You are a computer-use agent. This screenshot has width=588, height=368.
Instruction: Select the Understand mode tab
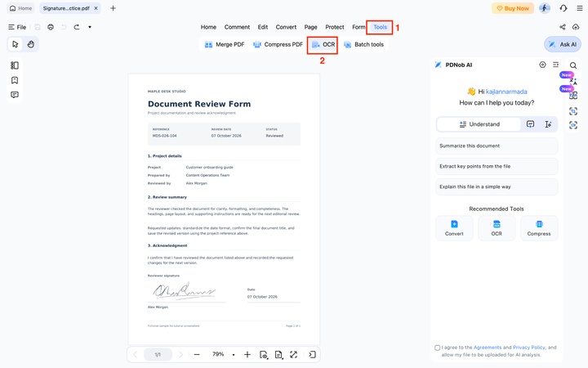tap(479, 124)
